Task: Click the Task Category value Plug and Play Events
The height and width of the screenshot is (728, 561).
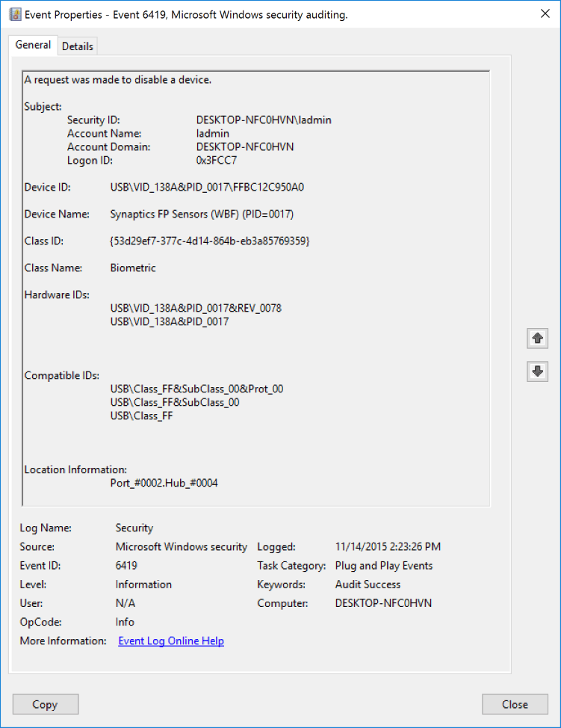Action: click(x=384, y=566)
